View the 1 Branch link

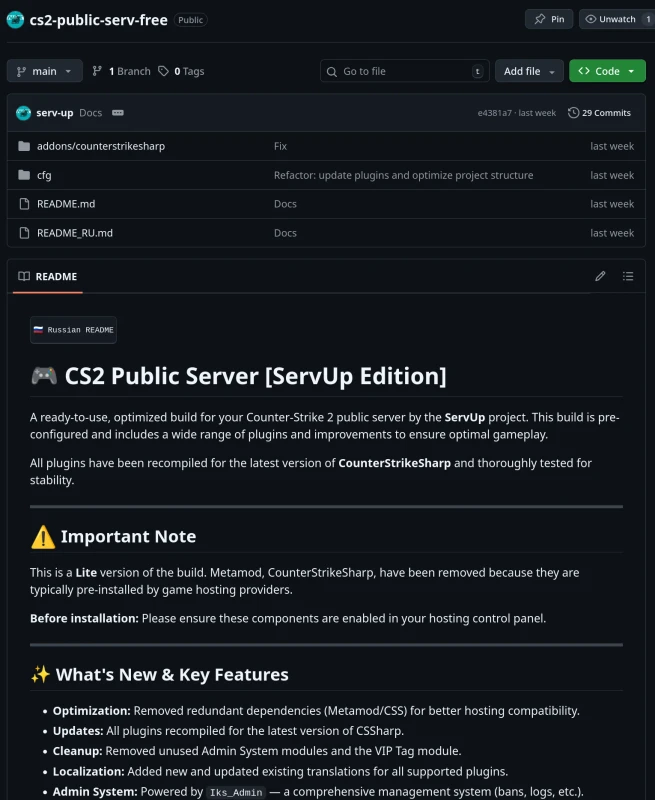(121, 71)
